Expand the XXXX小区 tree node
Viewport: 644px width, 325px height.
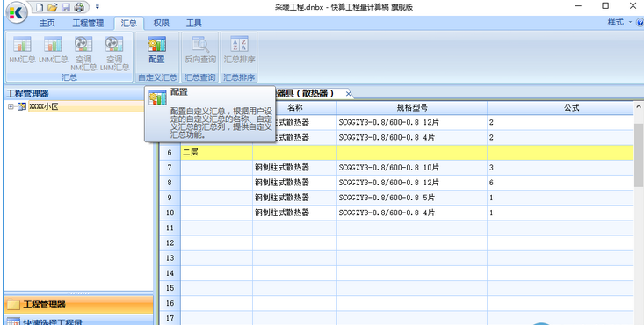pyautogui.click(x=11, y=107)
